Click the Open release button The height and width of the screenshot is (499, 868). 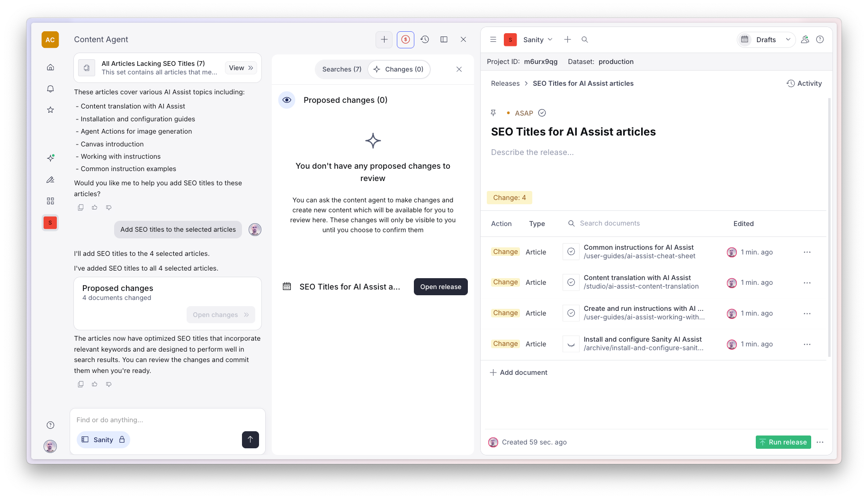click(x=440, y=287)
